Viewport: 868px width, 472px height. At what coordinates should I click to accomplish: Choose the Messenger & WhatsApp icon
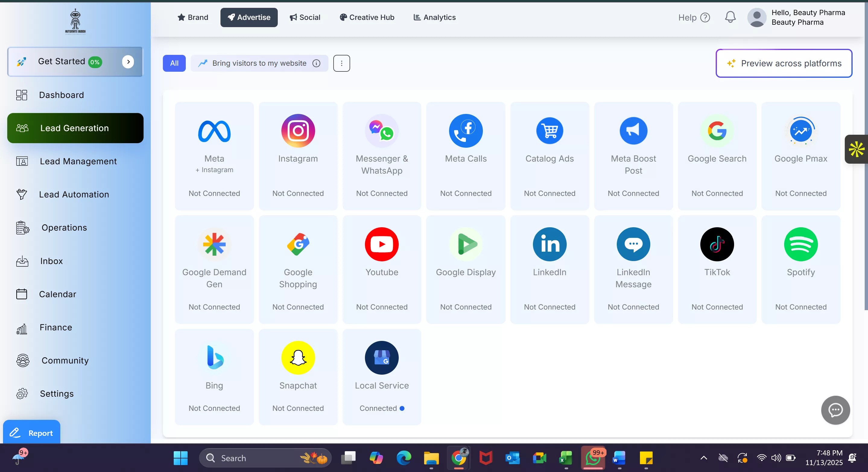point(382,131)
